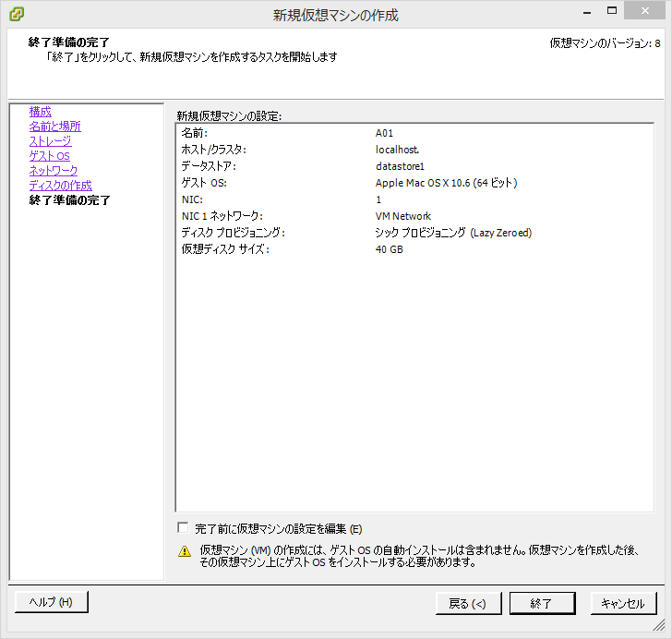Jump to the ストレージ step
Screen dimensions: 672x639
click(x=50, y=141)
